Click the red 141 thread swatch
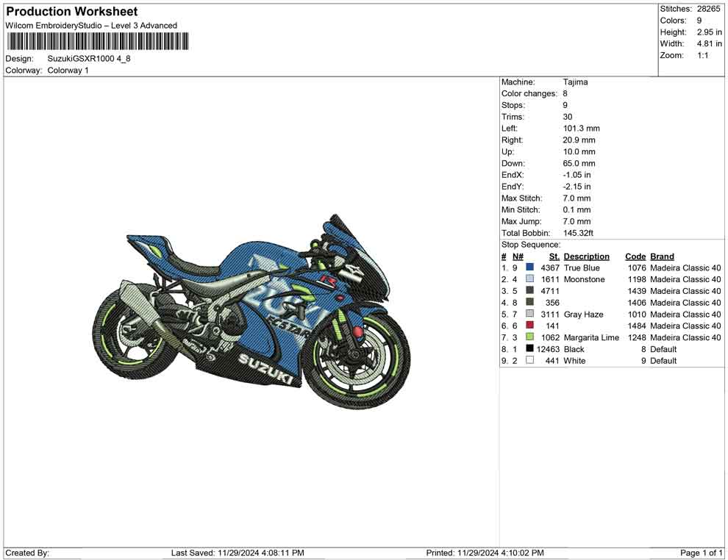The image size is (728, 560). point(529,326)
